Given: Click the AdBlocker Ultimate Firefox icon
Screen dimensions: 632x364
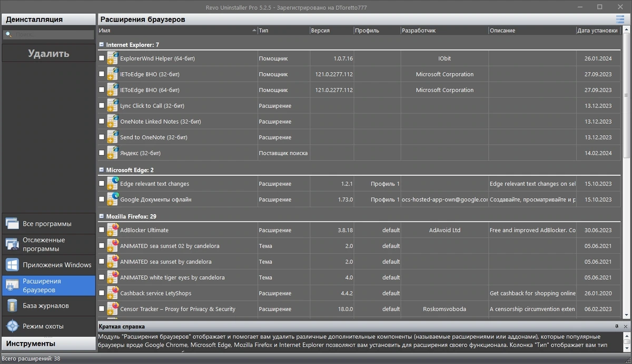Looking at the screenshot, I should (113, 230).
